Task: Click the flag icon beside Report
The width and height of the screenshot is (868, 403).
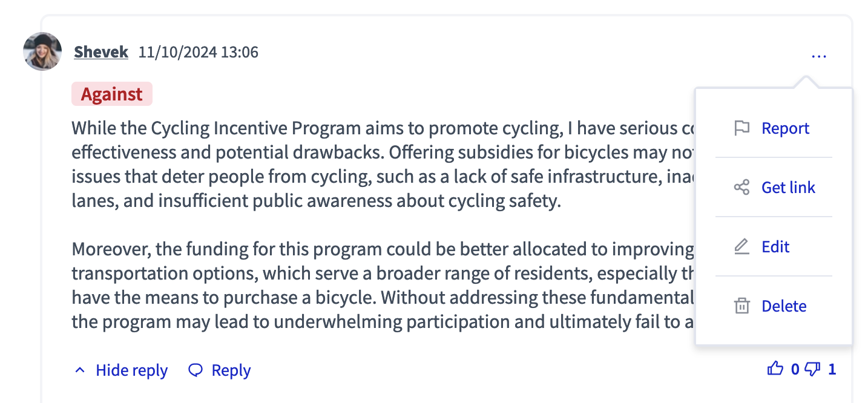Action: (x=741, y=128)
